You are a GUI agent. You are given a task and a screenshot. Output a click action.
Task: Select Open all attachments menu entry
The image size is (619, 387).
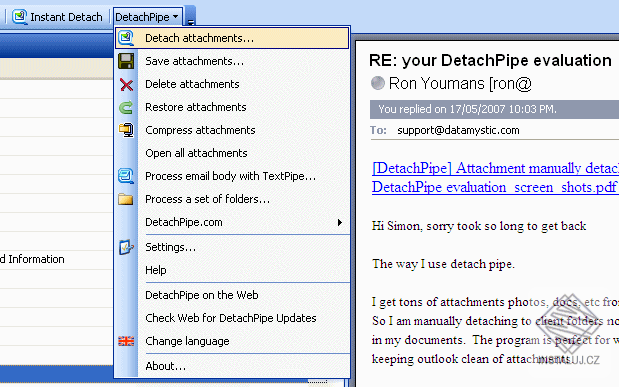coord(232,153)
